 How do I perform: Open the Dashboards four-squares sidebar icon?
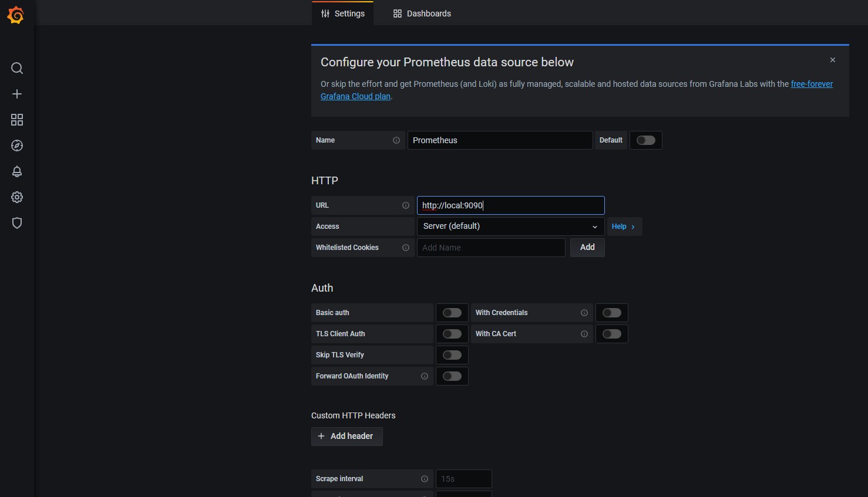(x=17, y=120)
